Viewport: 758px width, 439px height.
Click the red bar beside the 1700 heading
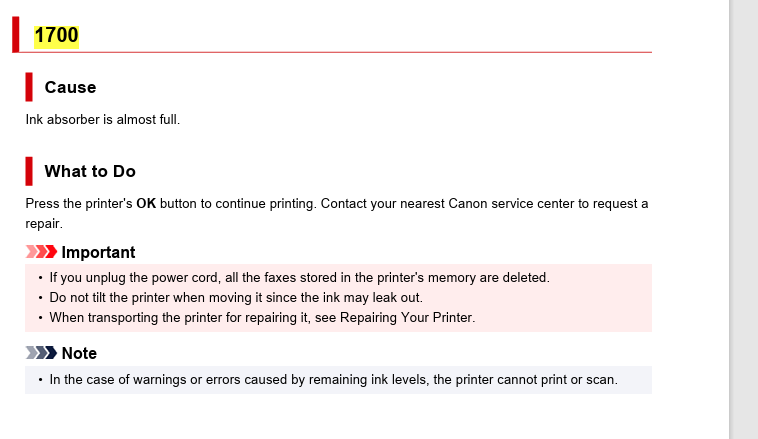coord(16,34)
